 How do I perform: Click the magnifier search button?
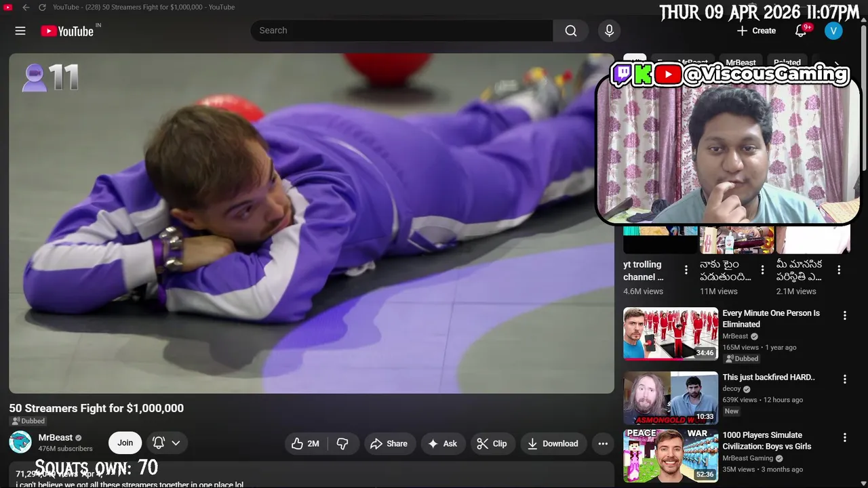point(571,30)
